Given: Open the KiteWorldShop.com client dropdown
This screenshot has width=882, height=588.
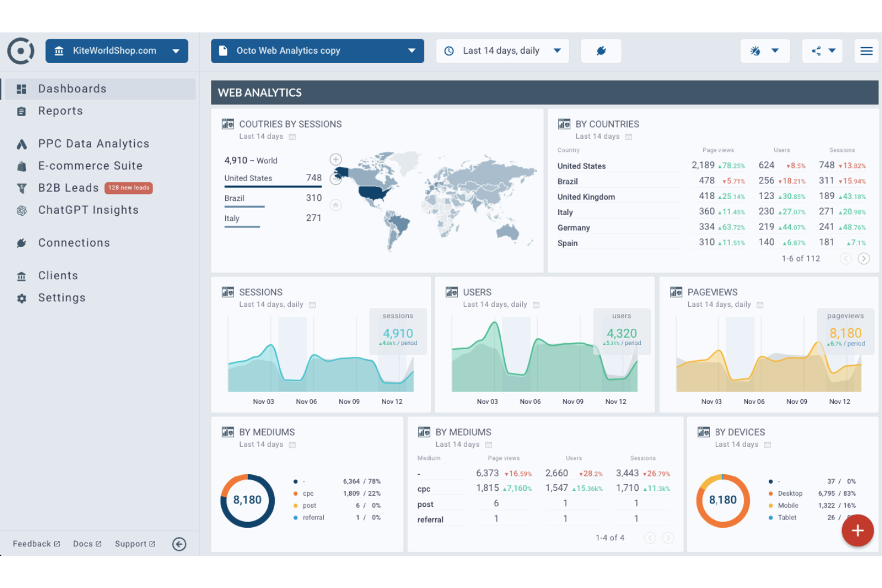Looking at the screenshot, I should [117, 51].
